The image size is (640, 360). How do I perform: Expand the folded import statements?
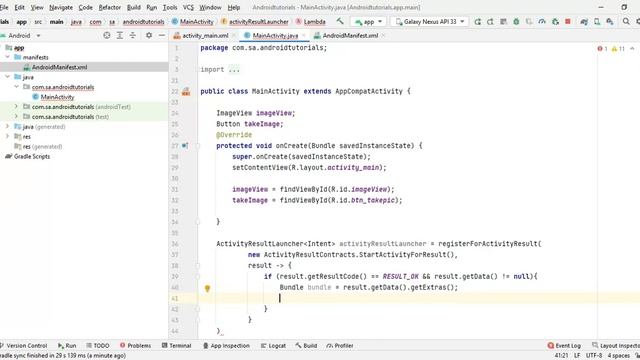click(234, 70)
